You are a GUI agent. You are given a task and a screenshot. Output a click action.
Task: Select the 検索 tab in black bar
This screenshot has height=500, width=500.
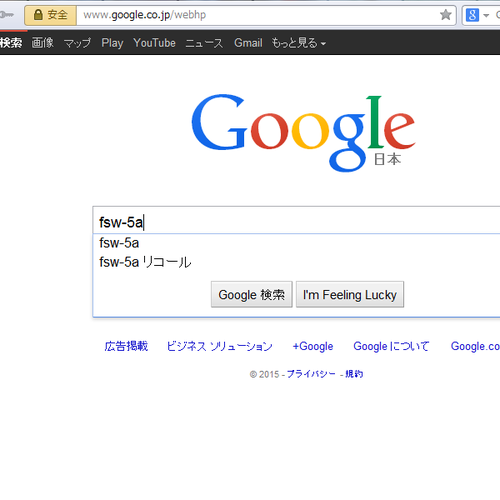[11, 43]
